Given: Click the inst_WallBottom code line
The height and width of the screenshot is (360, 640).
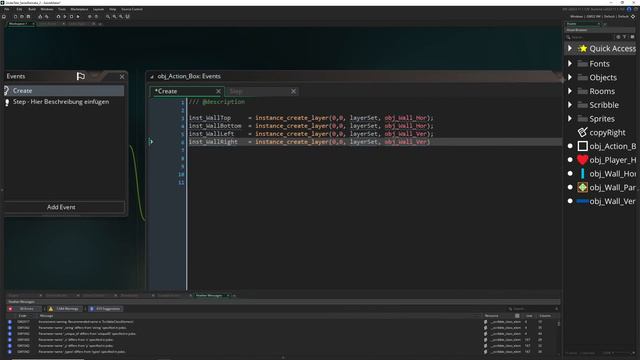Looking at the screenshot, I should 311,126.
